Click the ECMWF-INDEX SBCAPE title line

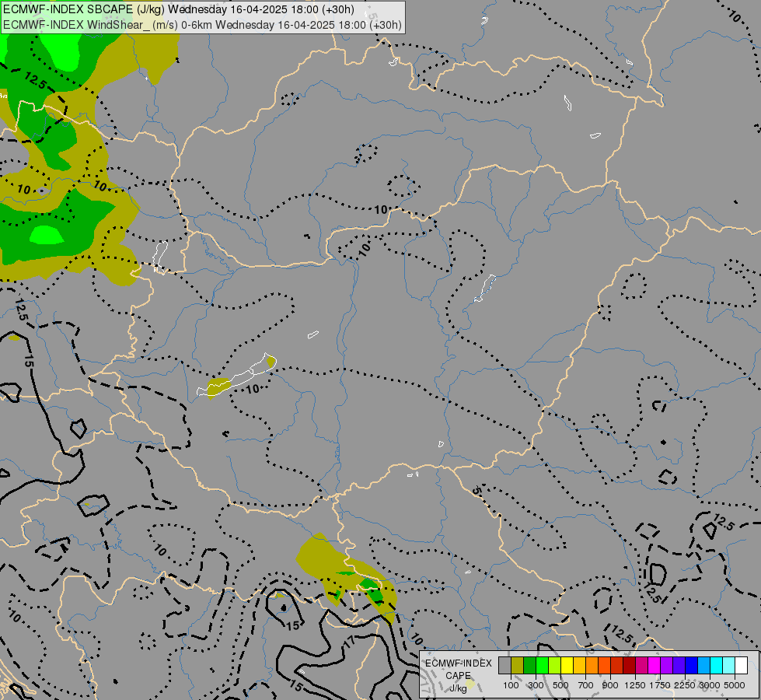[x=179, y=9]
